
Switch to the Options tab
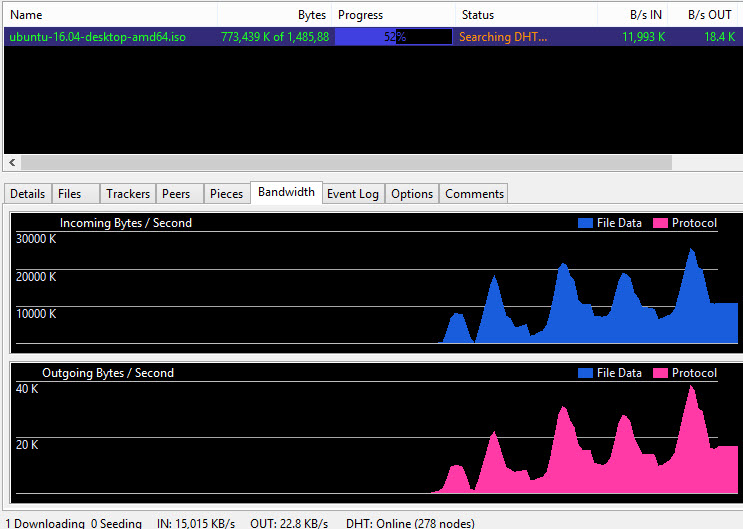point(412,194)
